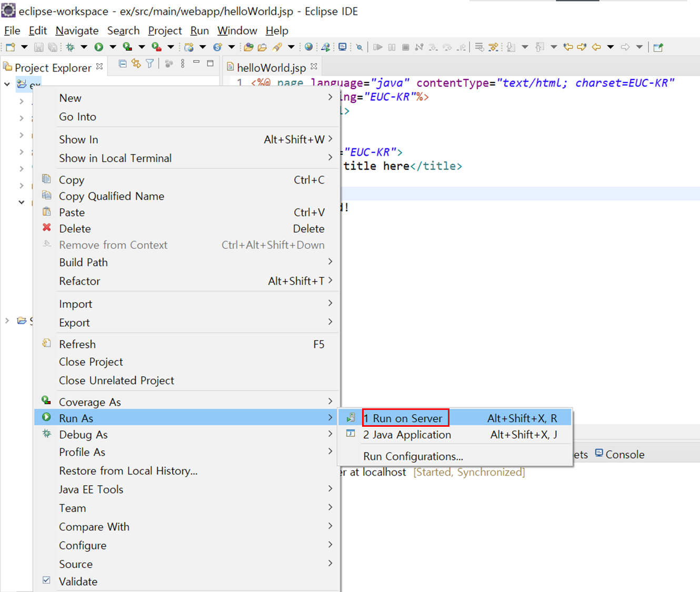Click the Debug bug toolbar icon

click(x=70, y=47)
